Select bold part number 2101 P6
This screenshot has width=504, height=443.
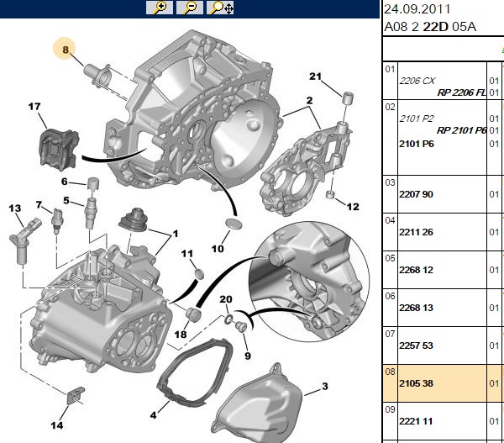417,144
